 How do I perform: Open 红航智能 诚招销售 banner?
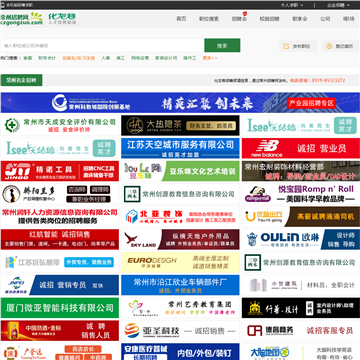point(60,239)
